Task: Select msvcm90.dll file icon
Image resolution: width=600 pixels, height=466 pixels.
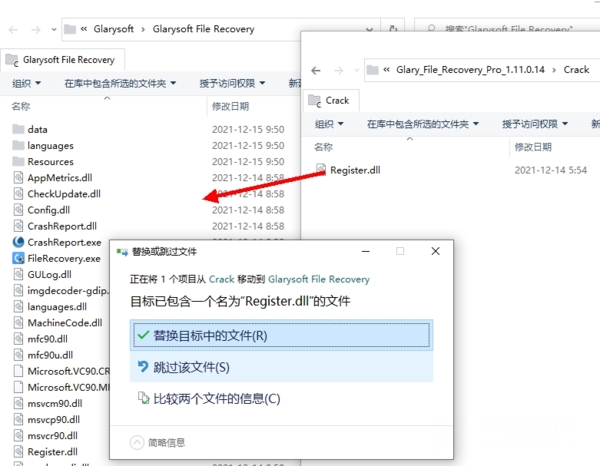Action: [18, 403]
